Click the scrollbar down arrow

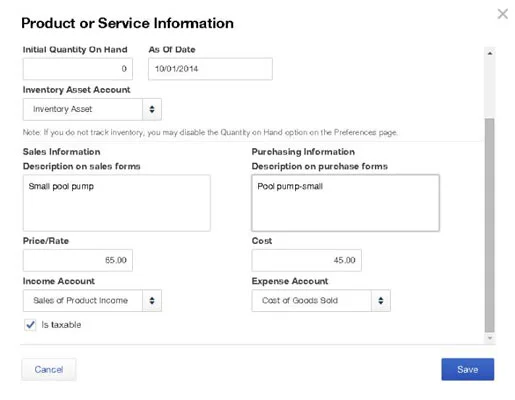pos(490,338)
